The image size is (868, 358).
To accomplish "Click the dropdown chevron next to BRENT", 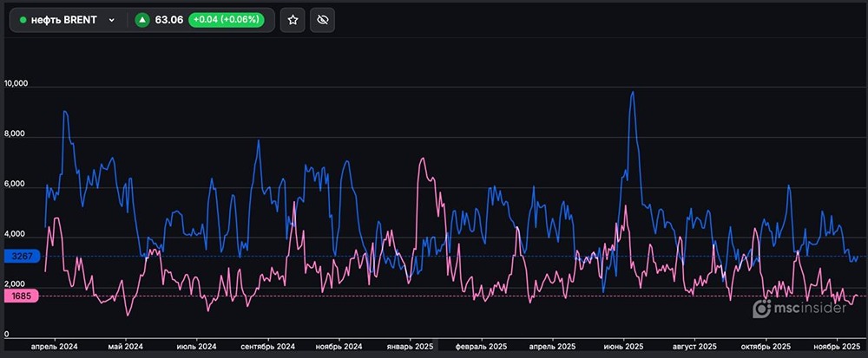I will (111, 20).
